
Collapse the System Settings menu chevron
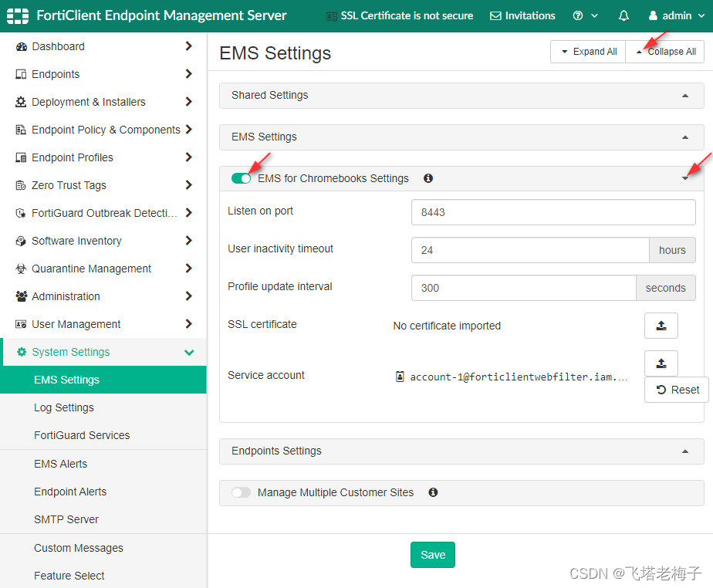click(189, 352)
